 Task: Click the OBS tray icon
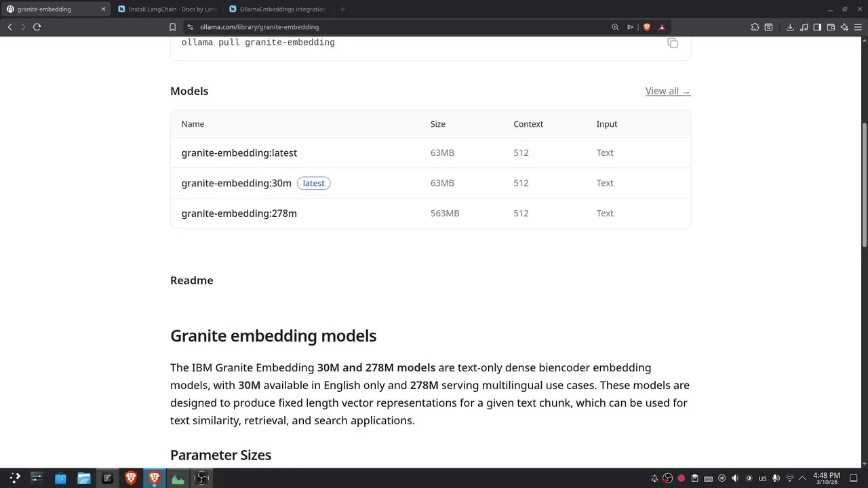point(668,479)
